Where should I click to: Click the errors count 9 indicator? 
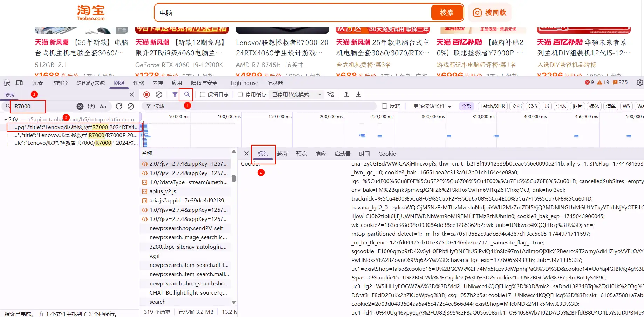(x=589, y=82)
